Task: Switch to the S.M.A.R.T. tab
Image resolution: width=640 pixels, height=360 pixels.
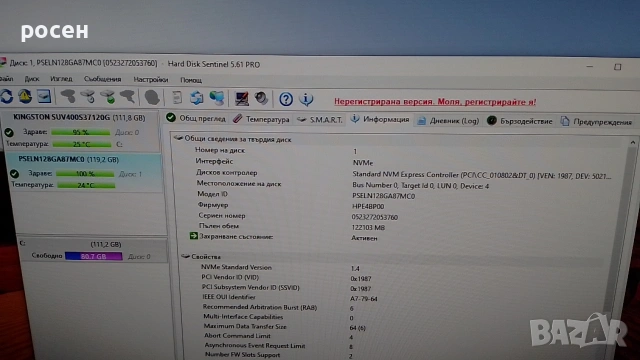Action: point(320,120)
